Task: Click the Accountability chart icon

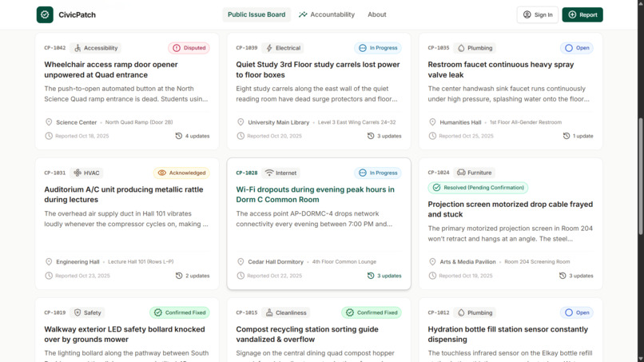Action: (x=303, y=14)
